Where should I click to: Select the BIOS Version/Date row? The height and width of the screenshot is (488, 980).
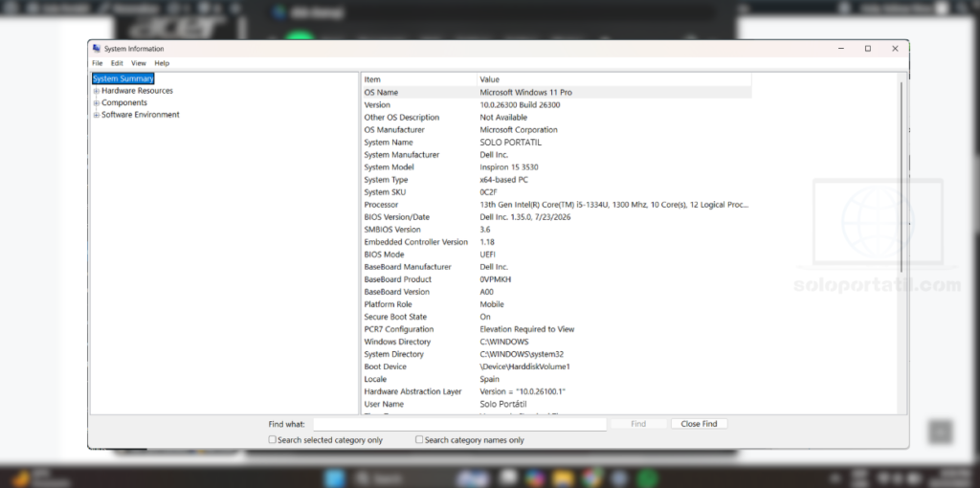(556, 217)
